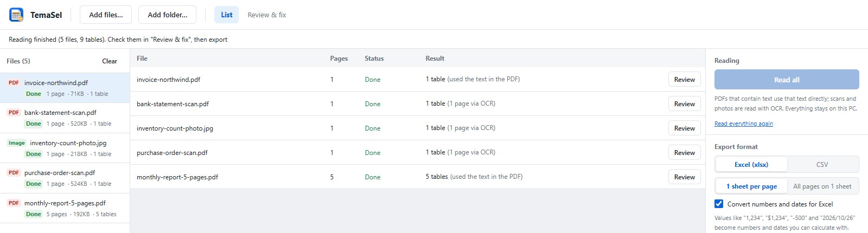Click invoice-northwind.pdf file name in table
The height and width of the screenshot is (233, 868).
pos(168,80)
